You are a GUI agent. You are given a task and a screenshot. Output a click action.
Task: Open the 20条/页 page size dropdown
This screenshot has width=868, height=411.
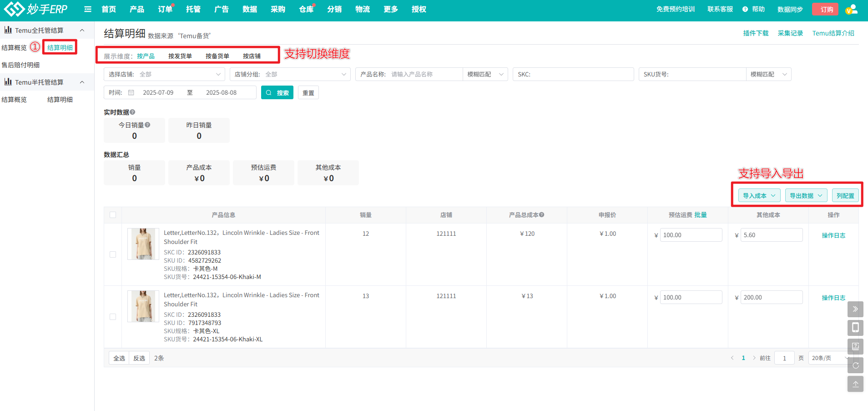click(830, 358)
